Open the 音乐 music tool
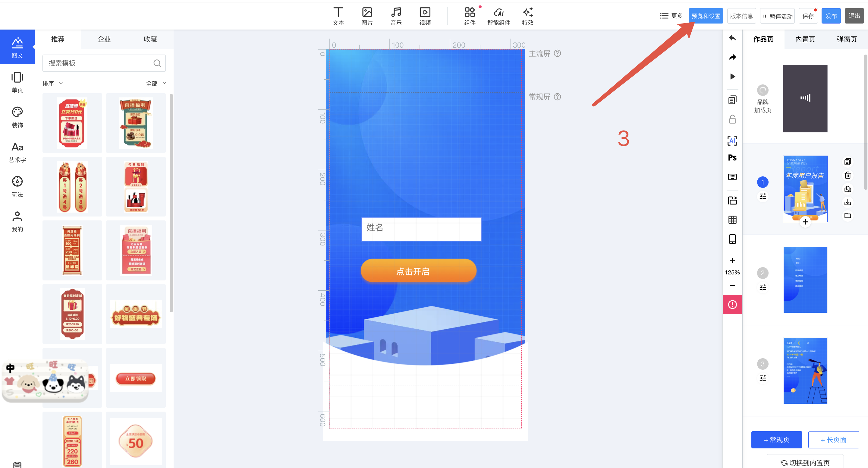 point(396,16)
